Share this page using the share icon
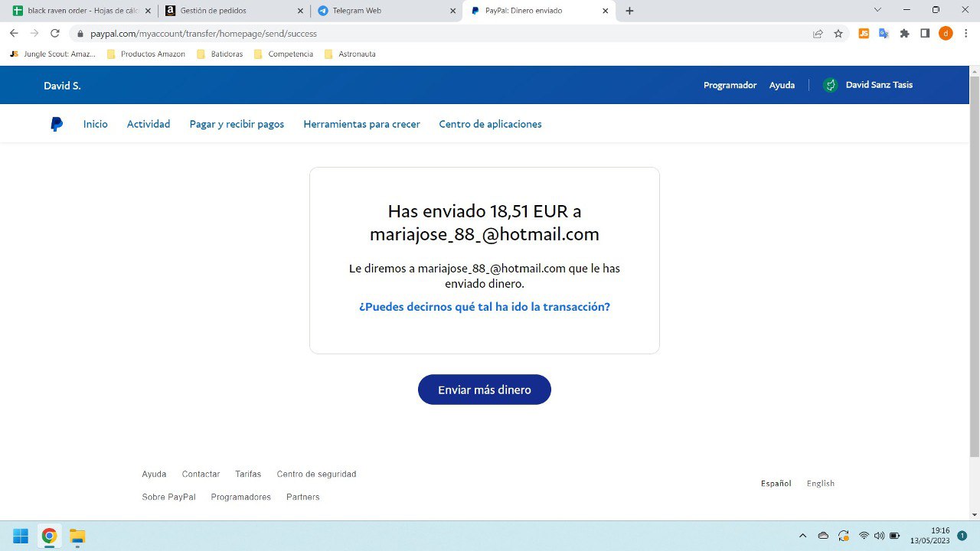Screen dimensions: 980x551 tap(818, 34)
